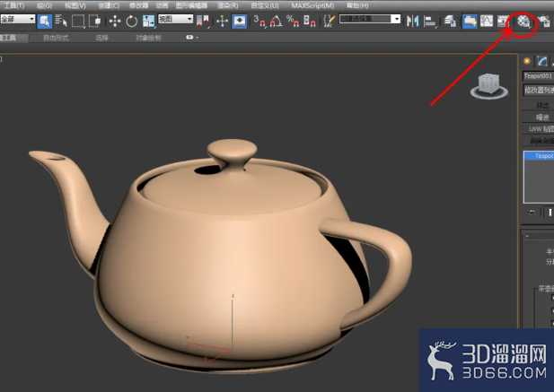The height and width of the screenshot is (392, 554).
Task: Open the 自定义(U) menu
Action: click(265, 5)
